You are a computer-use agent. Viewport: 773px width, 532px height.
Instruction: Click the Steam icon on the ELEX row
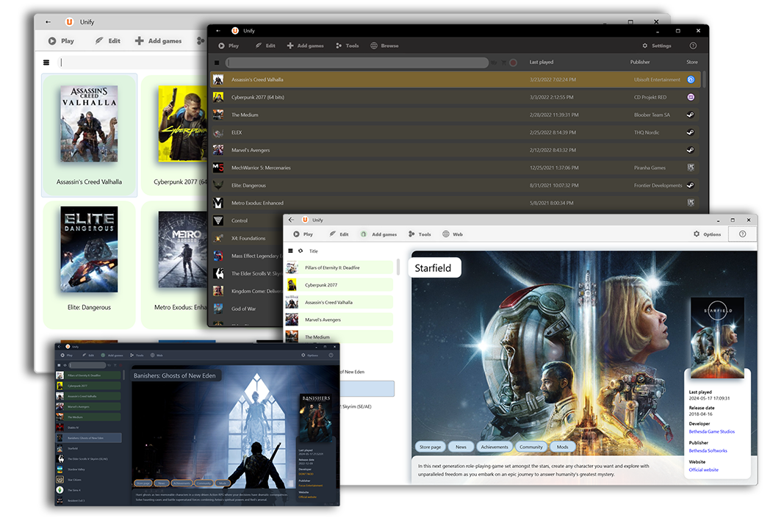(691, 132)
